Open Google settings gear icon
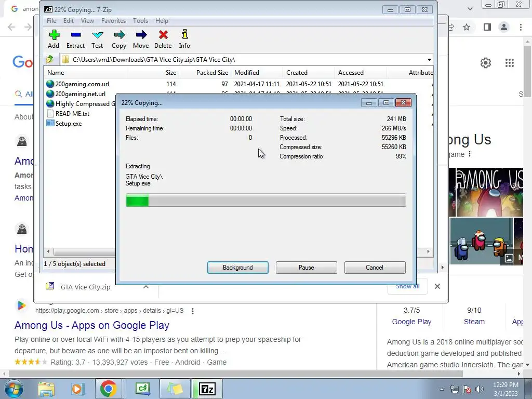The width and height of the screenshot is (532, 399). tap(486, 63)
